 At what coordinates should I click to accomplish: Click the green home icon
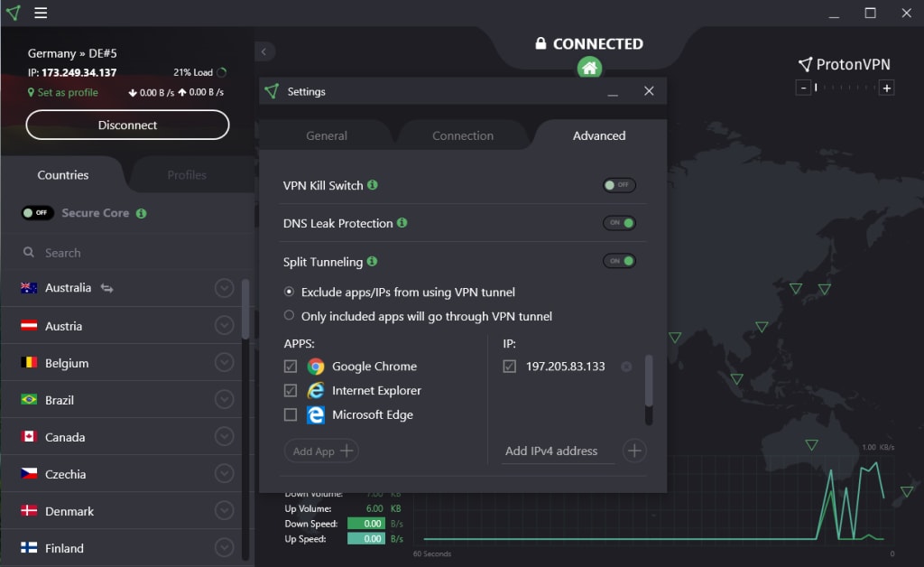pyautogui.click(x=589, y=68)
